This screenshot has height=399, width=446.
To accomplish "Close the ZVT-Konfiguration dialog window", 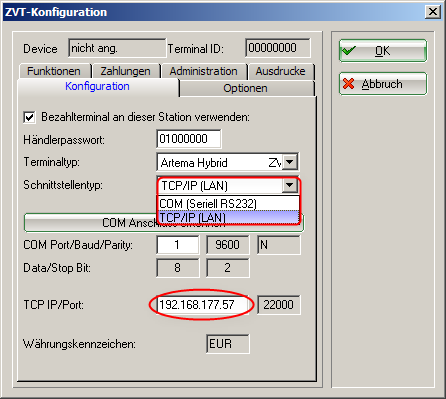I will pyautogui.click(x=433, y=12).
